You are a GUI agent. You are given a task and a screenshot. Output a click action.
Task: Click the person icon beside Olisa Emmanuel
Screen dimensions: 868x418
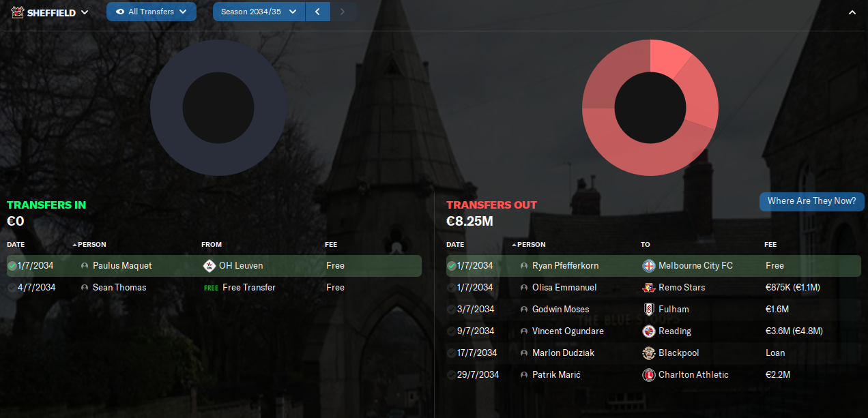tap(524, 288)
